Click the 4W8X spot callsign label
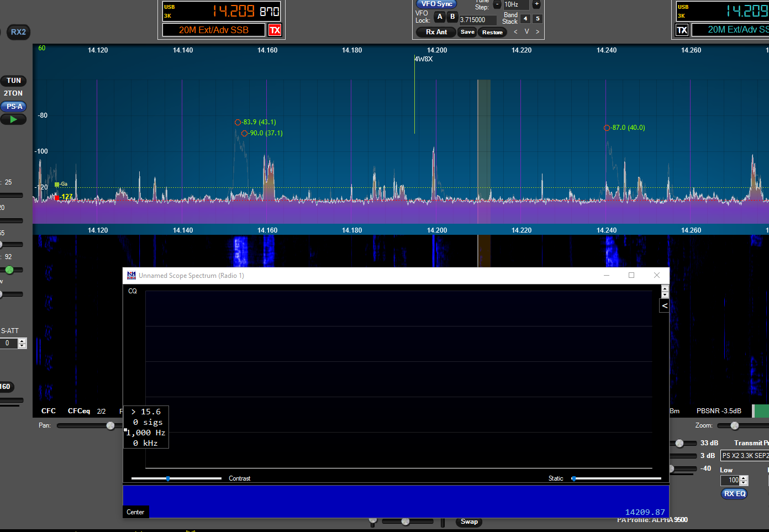The image size is (769, 532). pos(424,59)
